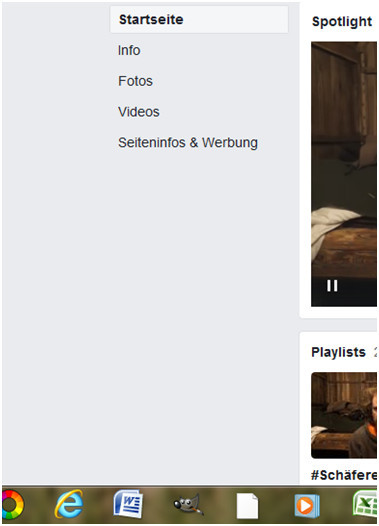
Task: Open Windows Media Player from the taskbar
Action: click(307, 506)
